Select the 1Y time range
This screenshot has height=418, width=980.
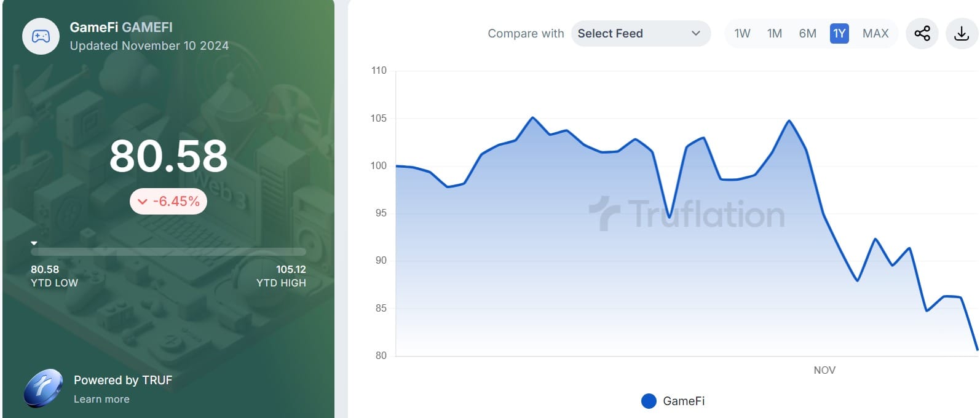pyautogui.click(x=839, y=33)
